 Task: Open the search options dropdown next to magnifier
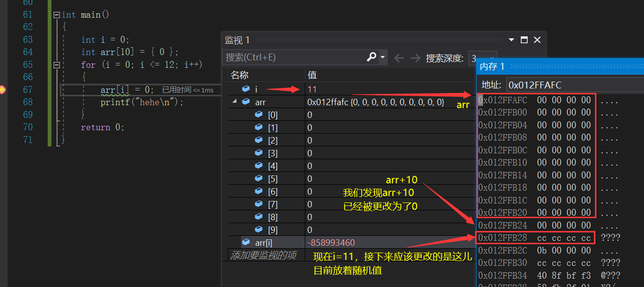tap(382, 57)
